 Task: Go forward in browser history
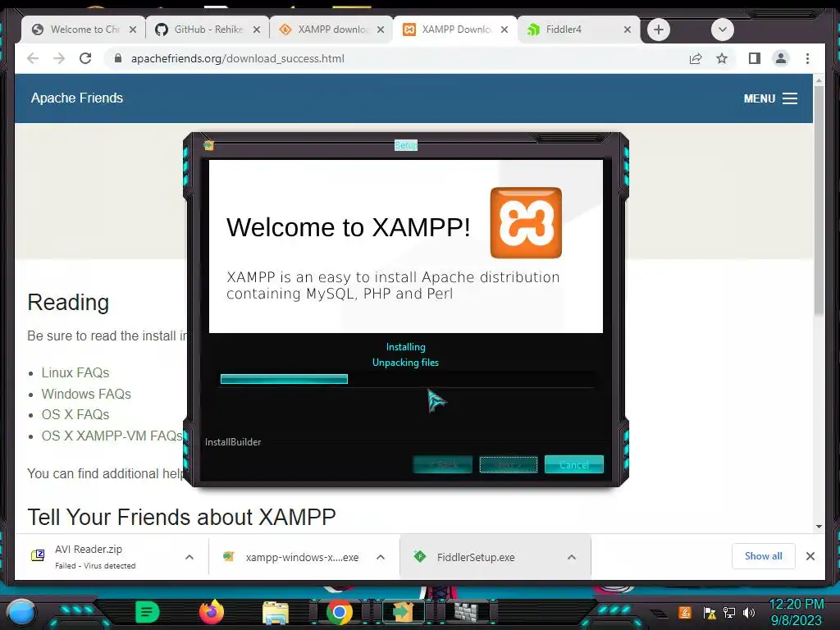click(x=59, y=58)
